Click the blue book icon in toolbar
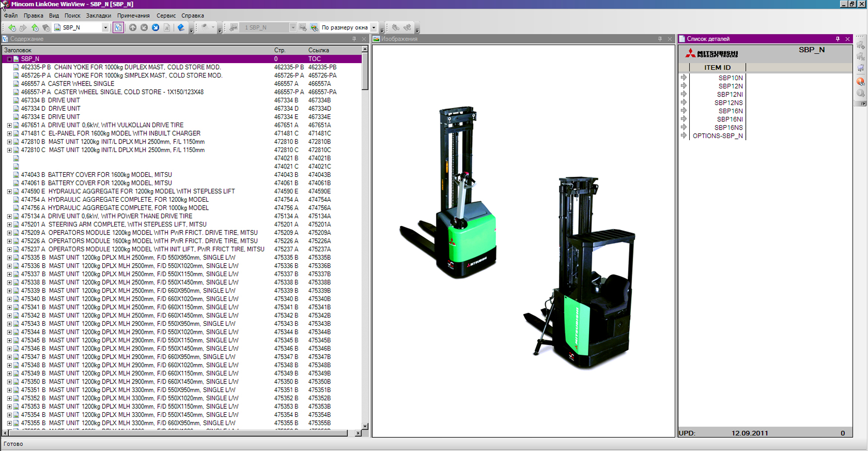 [181, 28]
